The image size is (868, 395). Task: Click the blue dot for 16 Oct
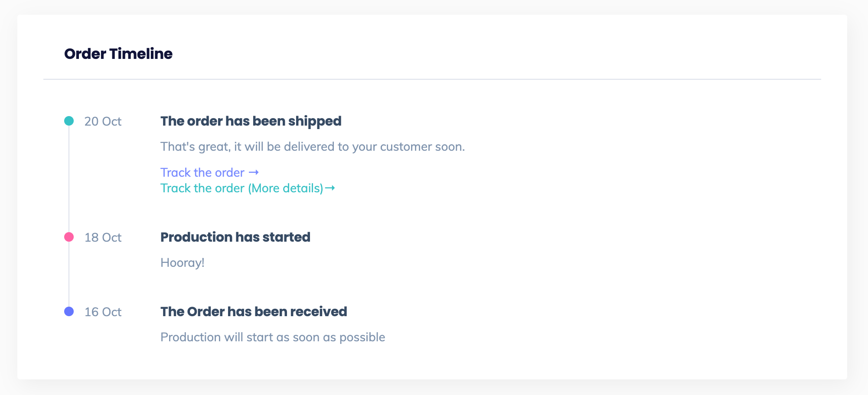[69, 311]
